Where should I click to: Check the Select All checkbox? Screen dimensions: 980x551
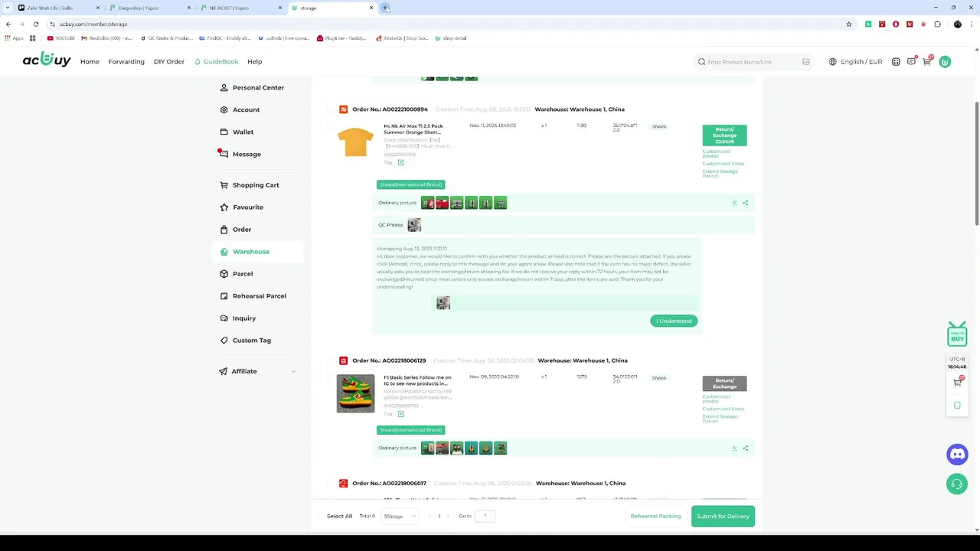pyautogui.click(x=322, y=516)
